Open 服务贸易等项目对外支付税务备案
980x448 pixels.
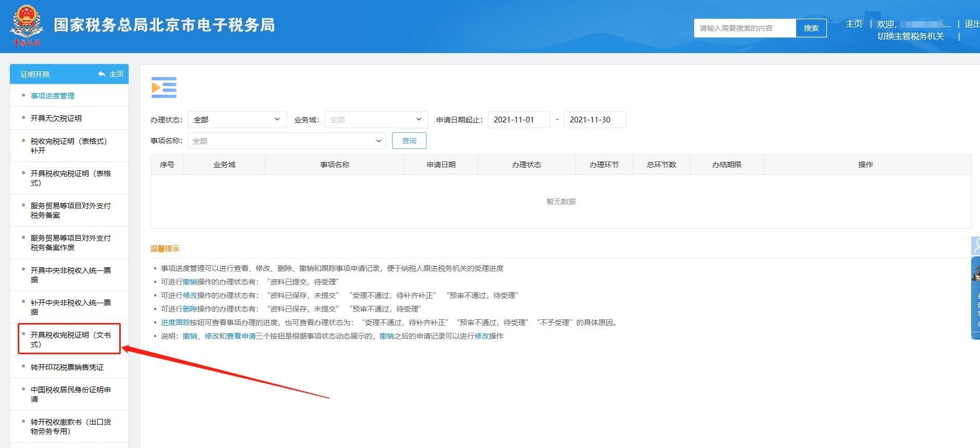point(71,210)
